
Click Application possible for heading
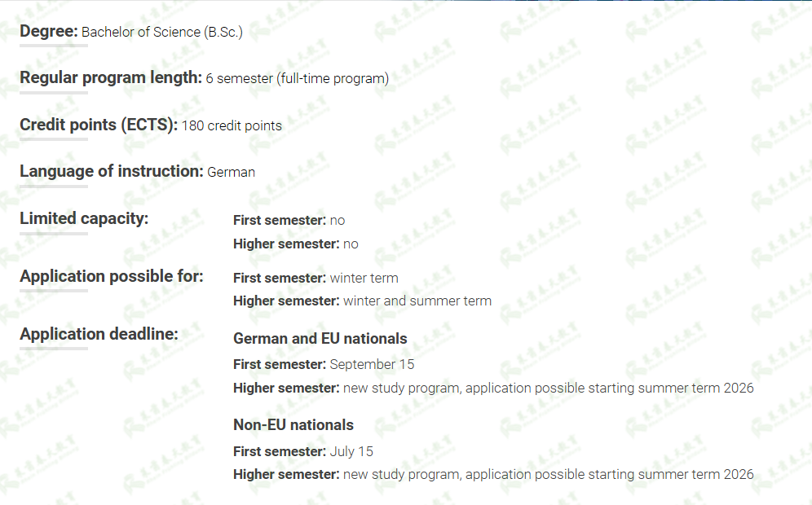tap(112, 276)
